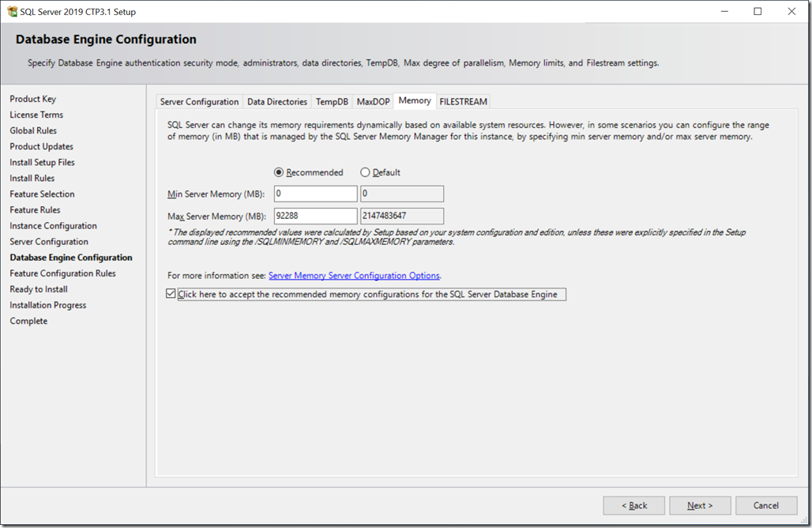
Task: Click Database Engine Configuration in the left step list
Action: (71, 258)
